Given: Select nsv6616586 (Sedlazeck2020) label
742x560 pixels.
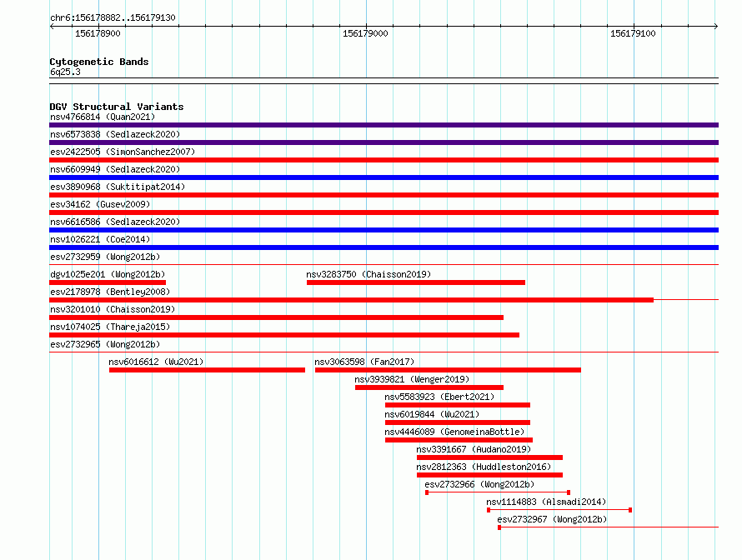Looking at the screenshot, I should pyautogui.click(x=115, y=222).
